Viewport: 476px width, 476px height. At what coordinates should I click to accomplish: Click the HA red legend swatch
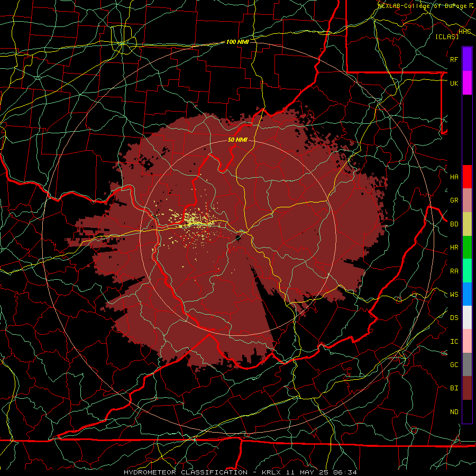pos(467,177)
